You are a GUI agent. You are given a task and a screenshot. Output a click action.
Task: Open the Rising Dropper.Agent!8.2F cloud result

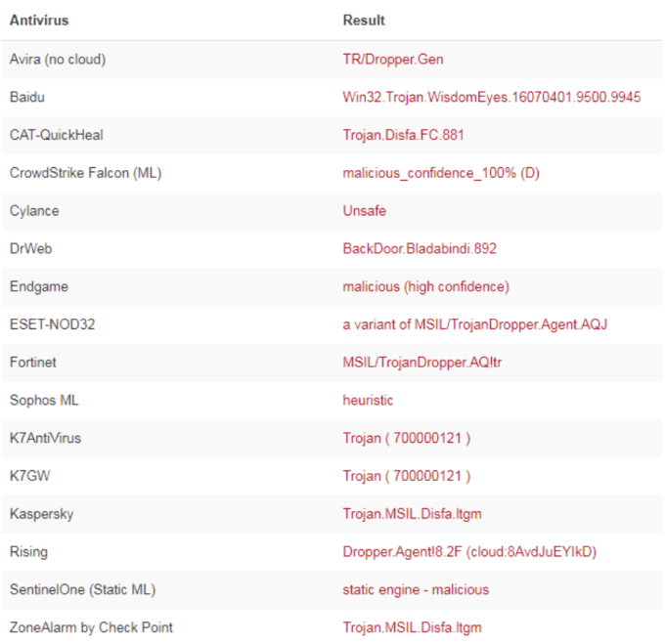coord(469,552)
